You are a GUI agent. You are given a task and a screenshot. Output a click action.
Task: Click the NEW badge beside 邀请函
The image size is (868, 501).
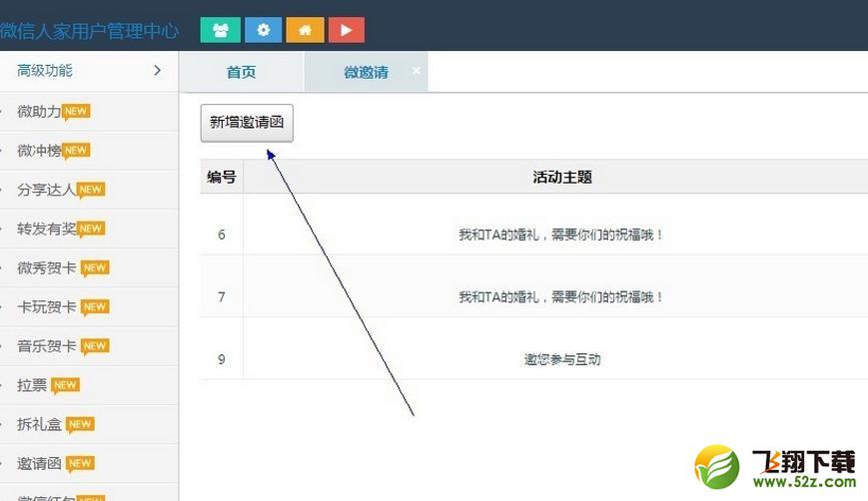pyautogui.click(x=80, y=463)
